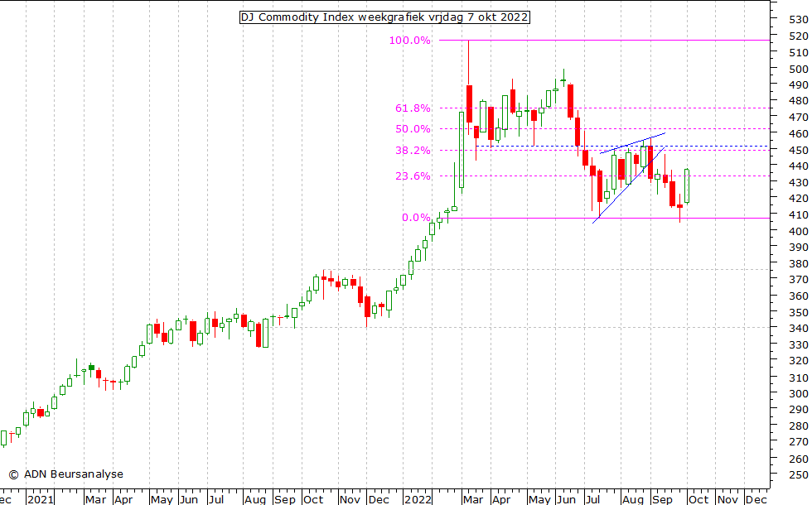
Task: Click the Oct label right of 2022
Action: click(x=698, y=499)
